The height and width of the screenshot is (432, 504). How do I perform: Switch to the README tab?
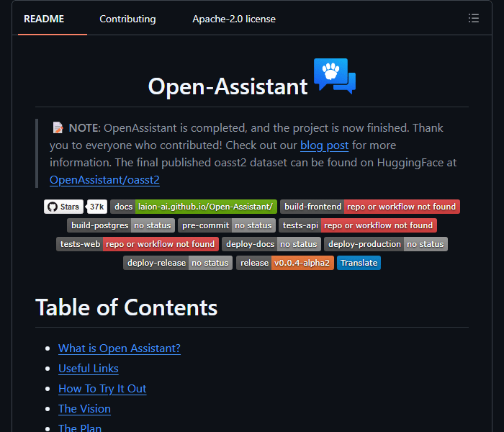point(44,19)
